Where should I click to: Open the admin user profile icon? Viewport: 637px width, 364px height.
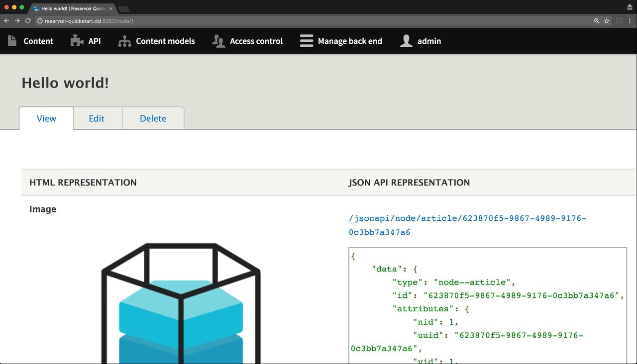pos(406,41)
